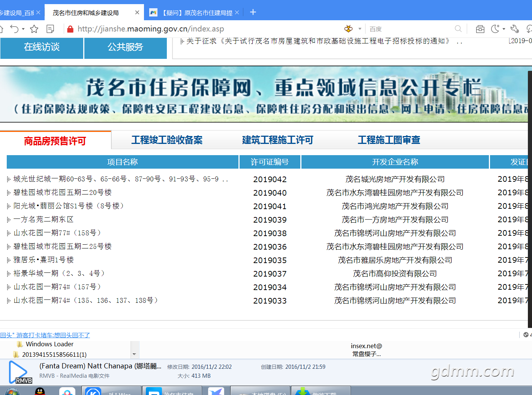The width and height of the screenshot is (532, 395).
Task: Toggle night mode moon icon
Action: pos(495,29)
